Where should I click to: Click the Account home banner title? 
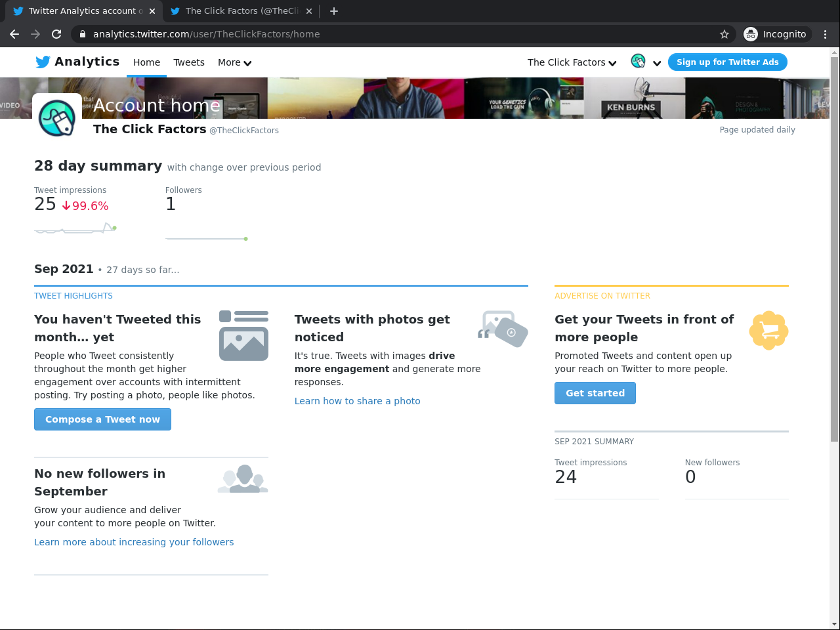[x=157, y=105]
